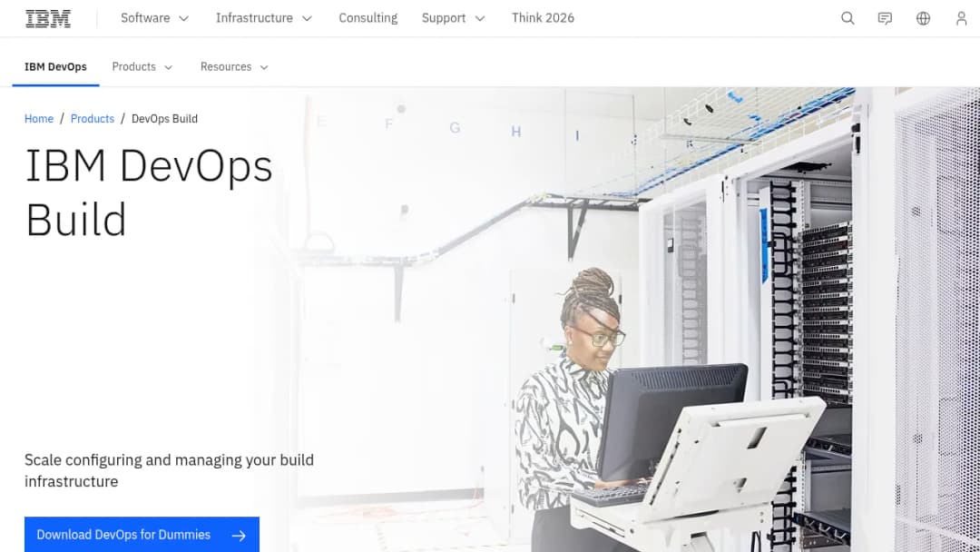980x552 pixels.
Task: Click arrow icon in Download DevOps button
Action: click(239, 536)
